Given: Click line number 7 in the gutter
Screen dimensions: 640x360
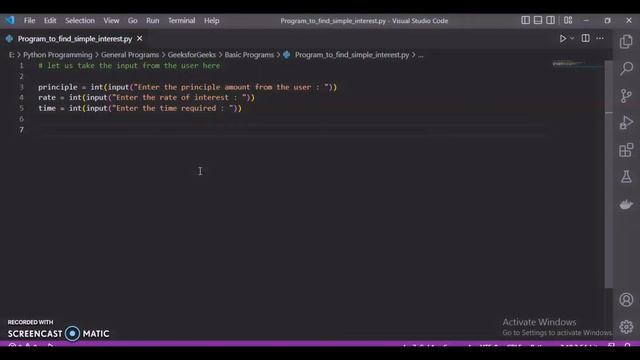Looking at the screenshot, I should coord(21,130).
